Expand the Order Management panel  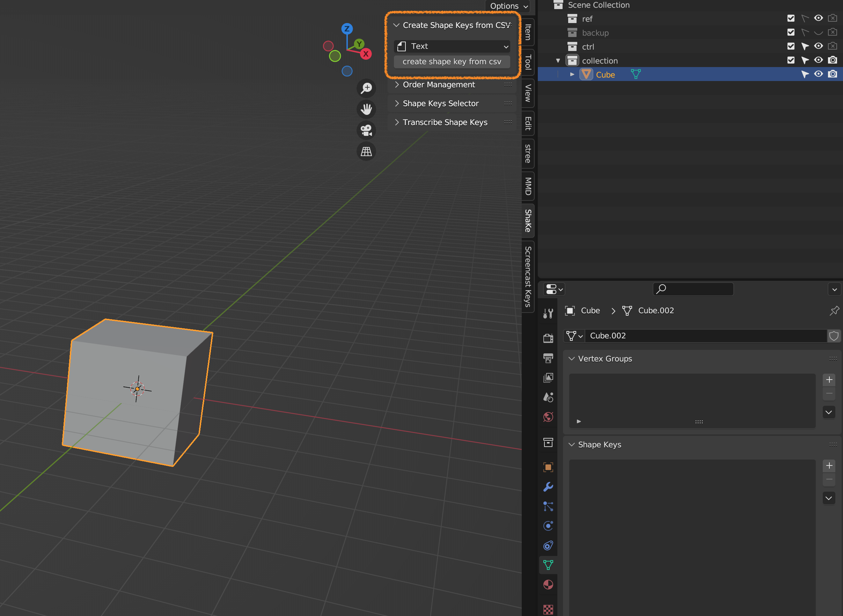(439, 85)
